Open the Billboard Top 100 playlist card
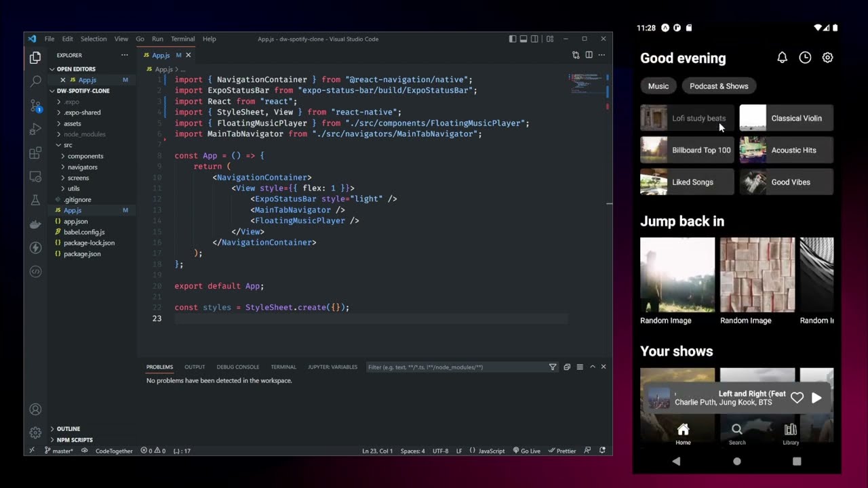Screen dimensions: 868x488 [687, 150]
